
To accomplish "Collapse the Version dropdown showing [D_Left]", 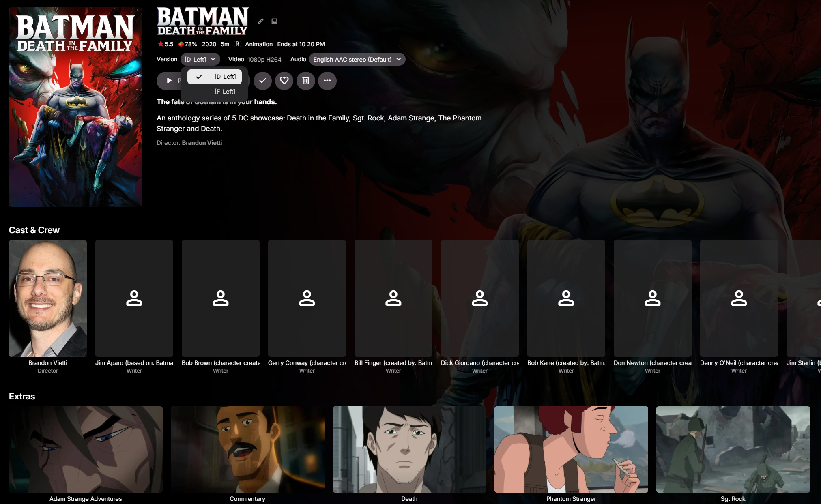I will pos(200,59).
